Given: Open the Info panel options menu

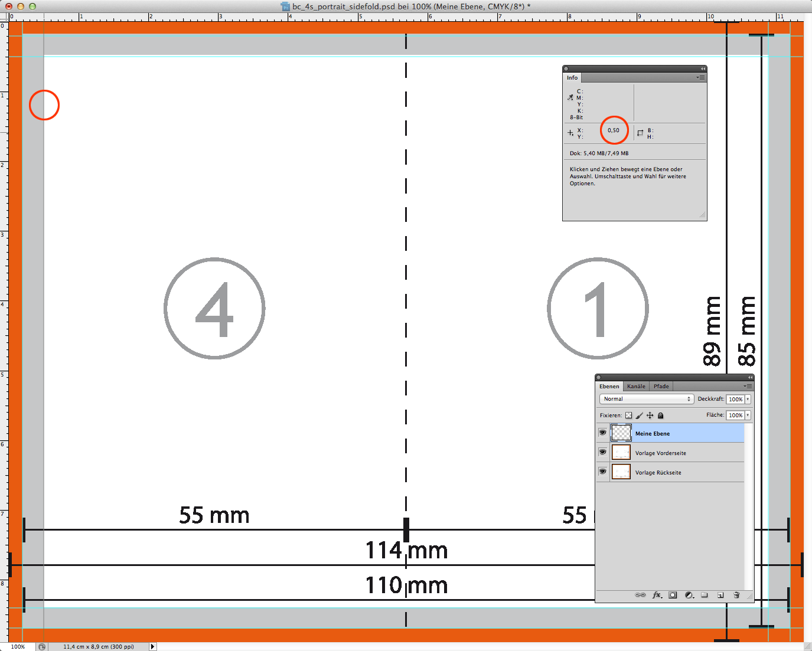Looking at the screenshot, I should (x=700, y=77).
